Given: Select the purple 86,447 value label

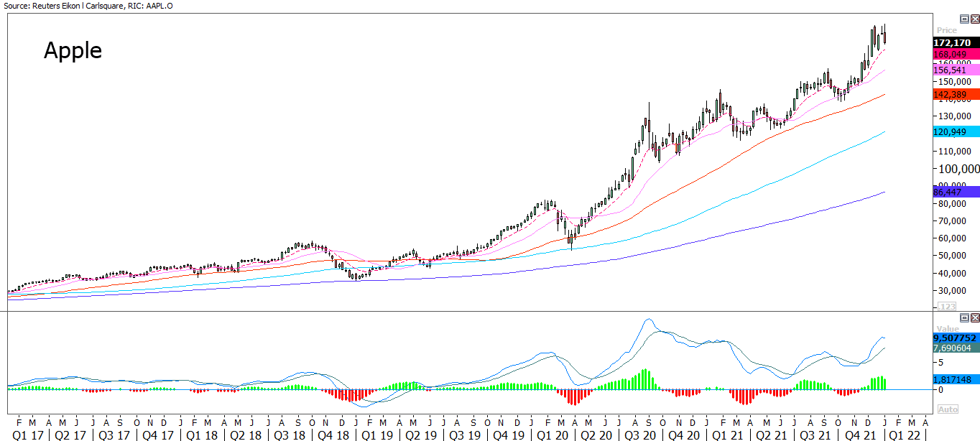Looking at the screenshot, I should pyautogui.click(x=956, y=192).
